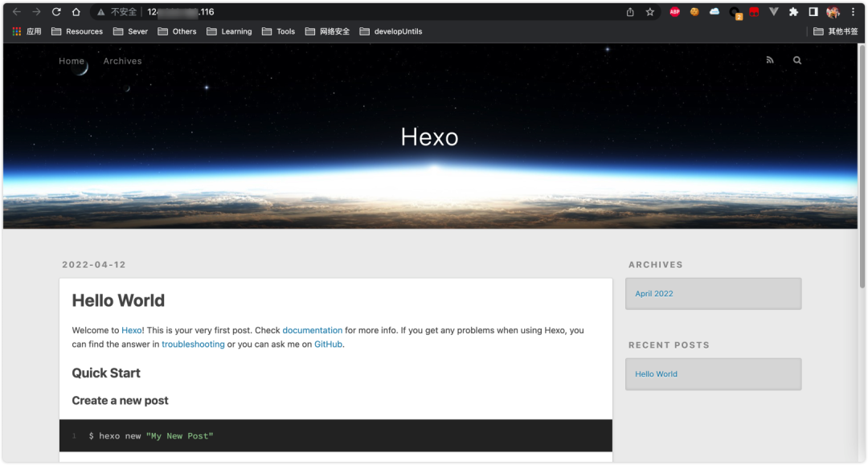Click the not-secure warning icon

[100, 12]
